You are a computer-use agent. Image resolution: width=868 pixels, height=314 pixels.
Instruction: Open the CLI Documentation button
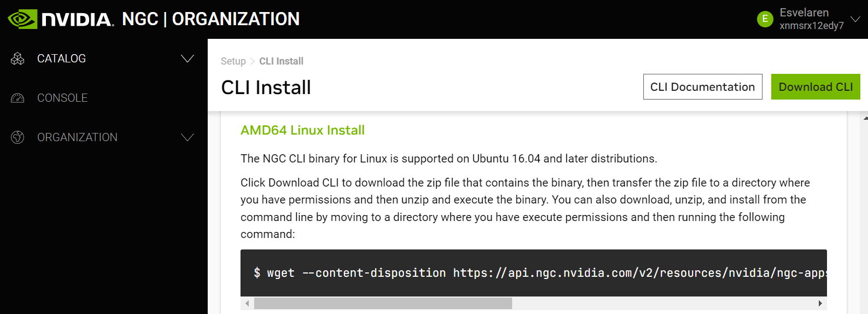(702, 87)
